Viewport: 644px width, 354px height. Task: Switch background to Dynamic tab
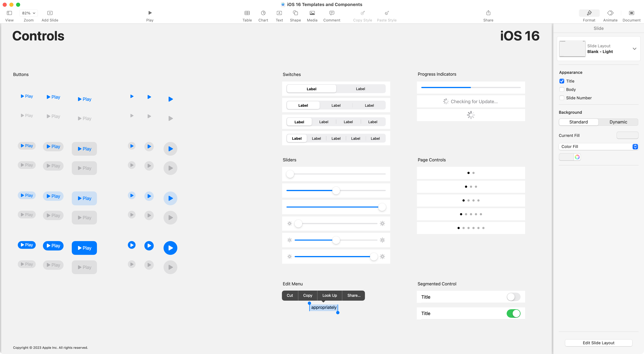(618, 122)
